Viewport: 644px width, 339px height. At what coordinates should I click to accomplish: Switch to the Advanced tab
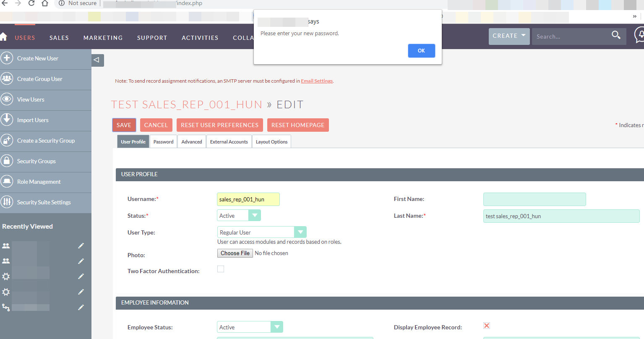[x=192, y=142]
